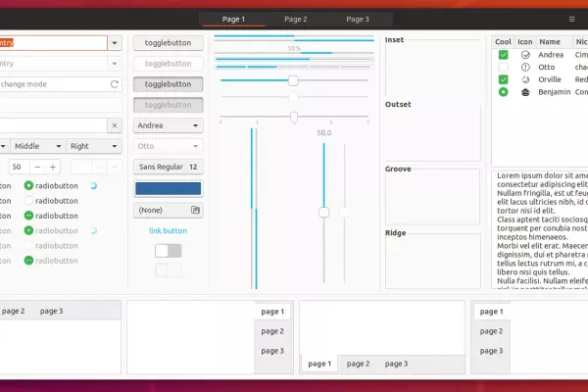Open the Sans Regular 12 font chooser

(x=168, y=167)
